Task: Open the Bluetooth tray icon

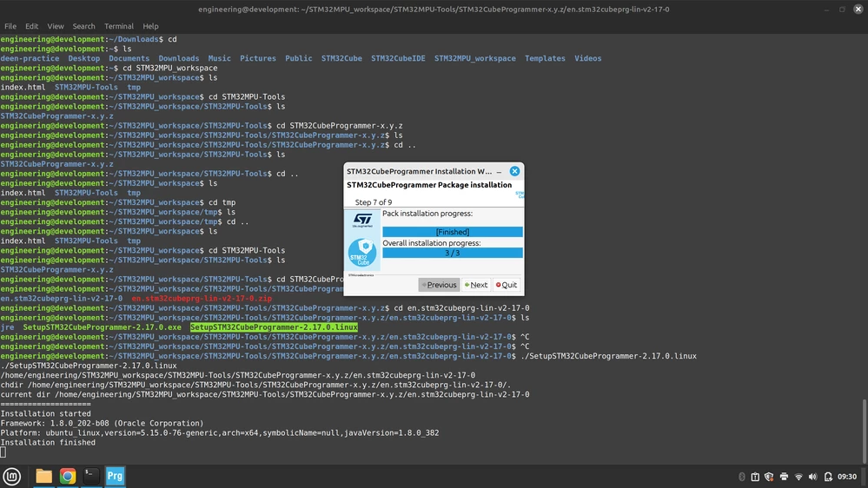Action: 742,477
